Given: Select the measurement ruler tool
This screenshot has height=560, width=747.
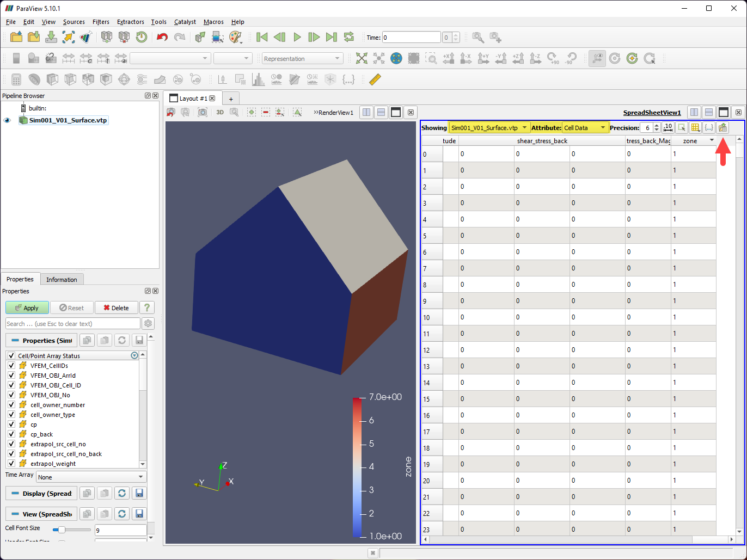Looking at the screenshot, I should 376,79.
